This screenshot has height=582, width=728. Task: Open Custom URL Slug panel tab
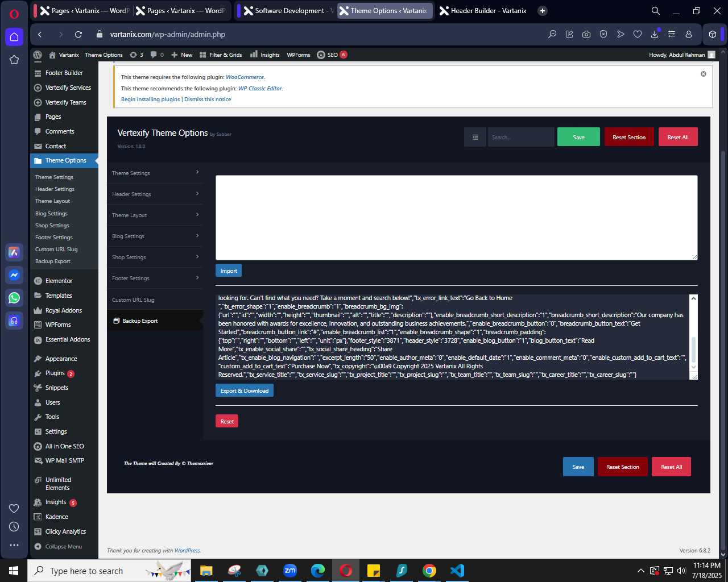(155, 300)
